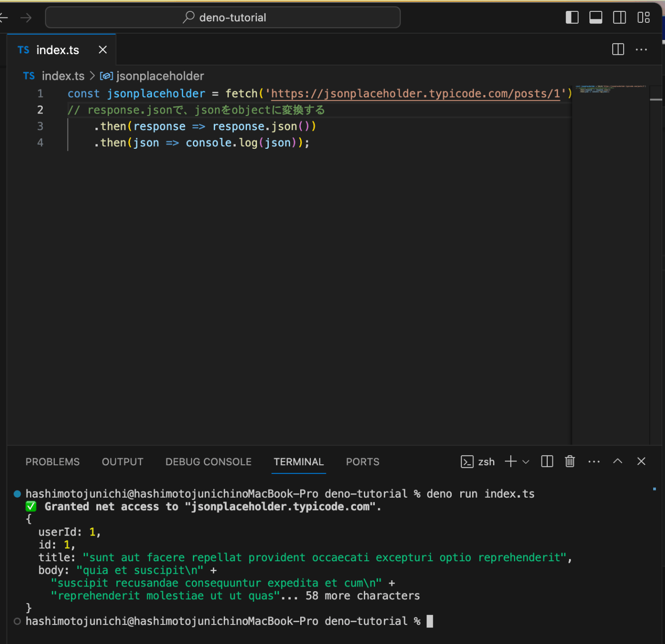Click the Go Forward arrow

26,18
